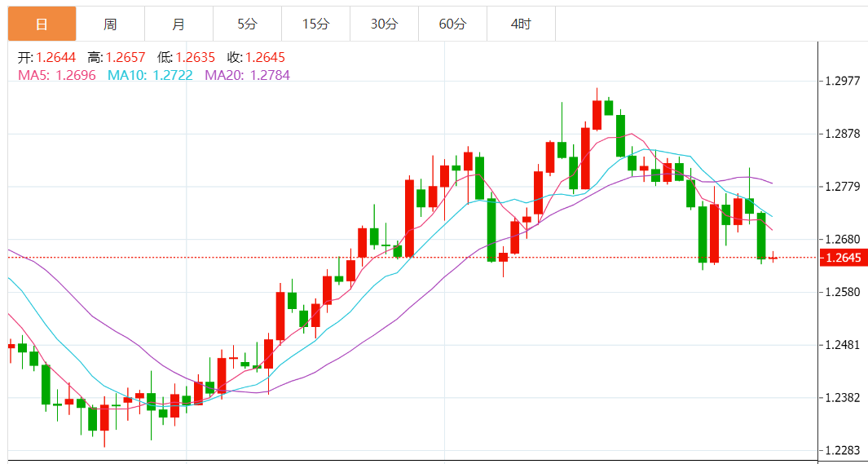
Task: Click the MA20 1.2784 indicator label
Action: [x=247, y=75]
